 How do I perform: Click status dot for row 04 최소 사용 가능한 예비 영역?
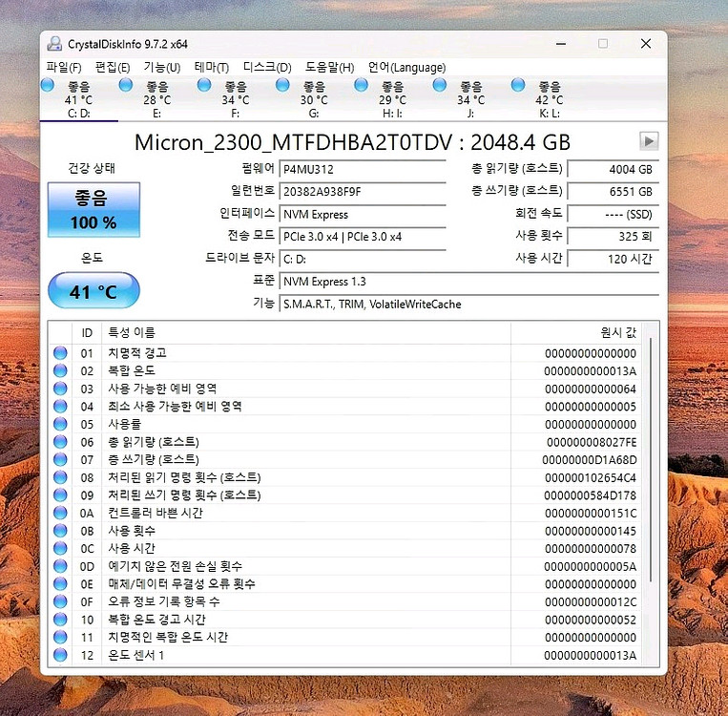(60, 406)
